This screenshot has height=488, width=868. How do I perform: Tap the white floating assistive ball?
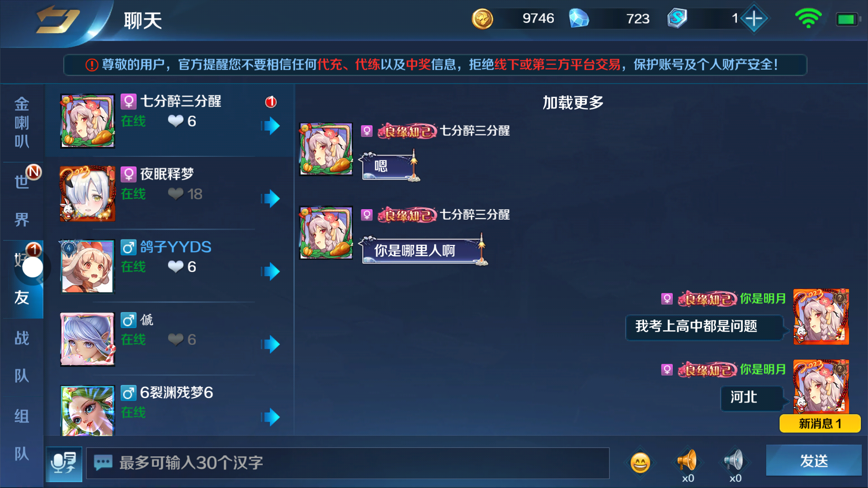[33, 267]
